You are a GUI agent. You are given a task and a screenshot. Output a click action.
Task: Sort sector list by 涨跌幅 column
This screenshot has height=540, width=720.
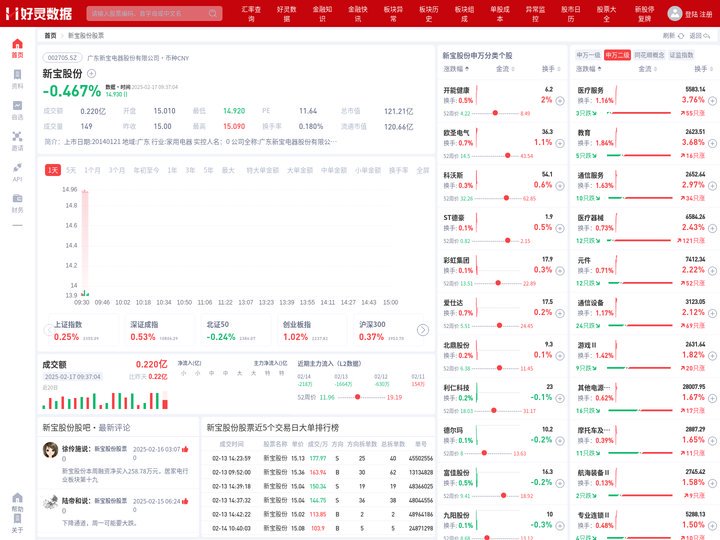pyautogui.click(x=589, y=69)
